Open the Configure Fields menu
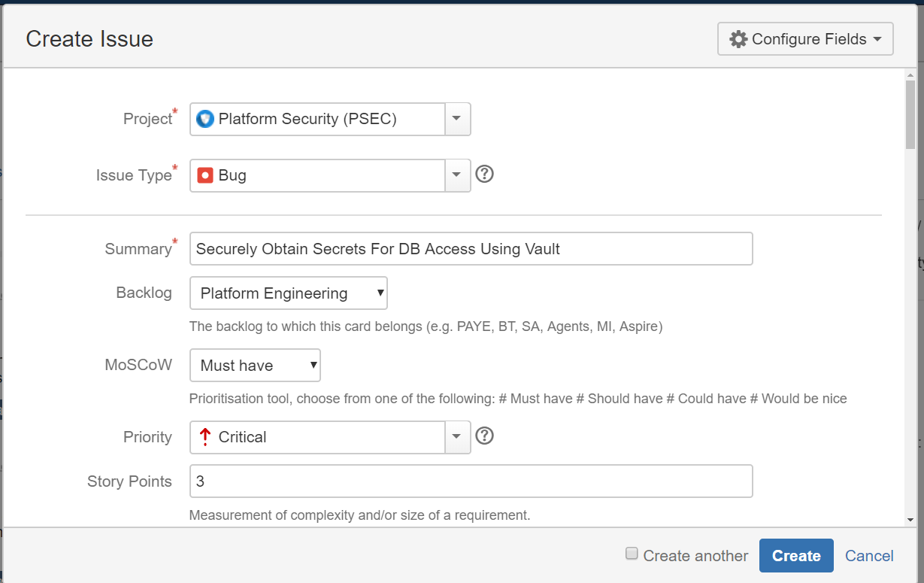This screenshot has height=583, width=924. pos(805,39)
